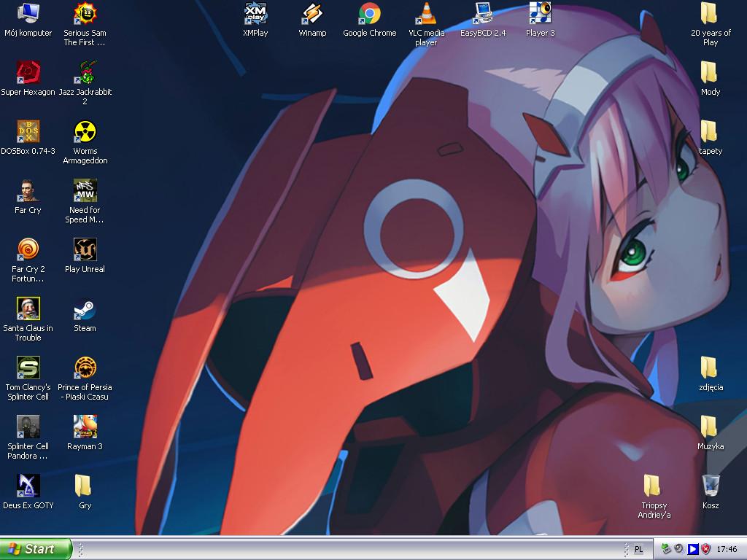Screen dimensions: 747x560
Task: Click the Mody folder
Action: point(709,72)
